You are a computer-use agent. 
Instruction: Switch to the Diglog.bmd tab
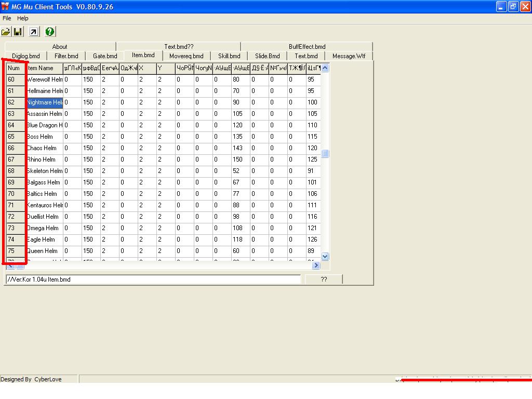click(x=26, y=56)
